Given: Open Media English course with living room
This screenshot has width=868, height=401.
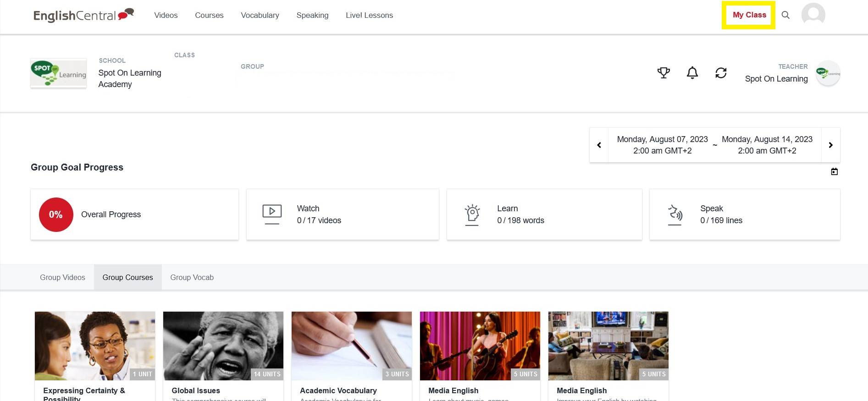Looking at the screenshot, I should coord(608,346).
